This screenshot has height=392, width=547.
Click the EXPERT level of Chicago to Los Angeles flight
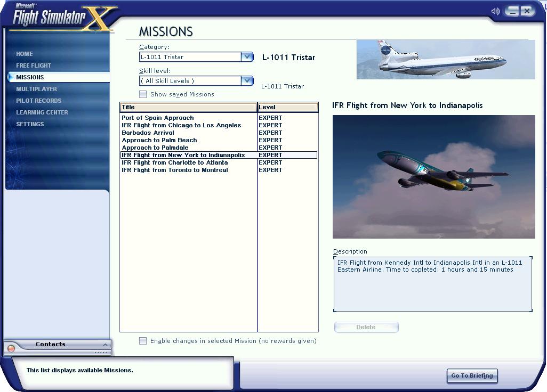coord(270,125)
